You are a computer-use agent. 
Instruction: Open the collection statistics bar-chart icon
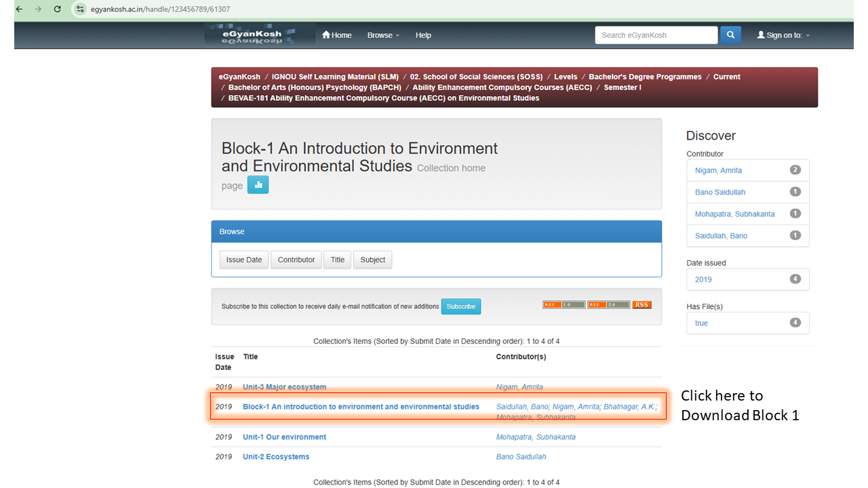(x=258, y=184)
